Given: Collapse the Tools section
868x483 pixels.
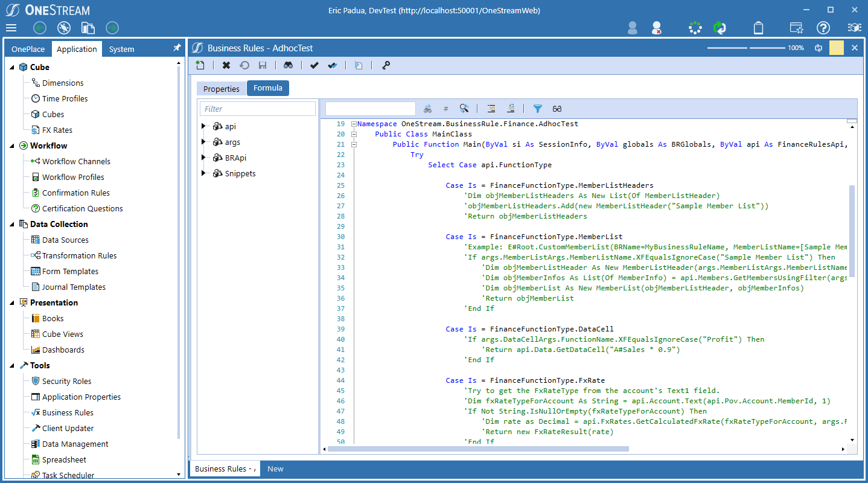Looking at the screenshot, I should 12,365.
